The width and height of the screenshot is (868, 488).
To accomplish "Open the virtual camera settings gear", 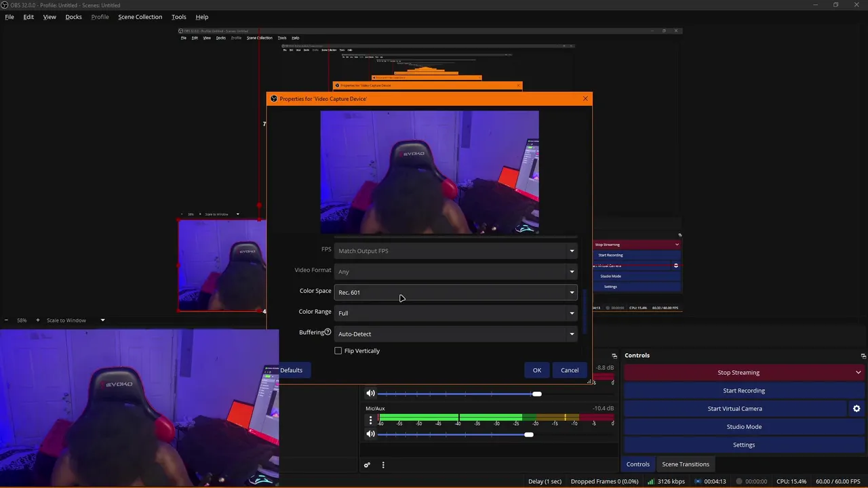I will point(856,409).
